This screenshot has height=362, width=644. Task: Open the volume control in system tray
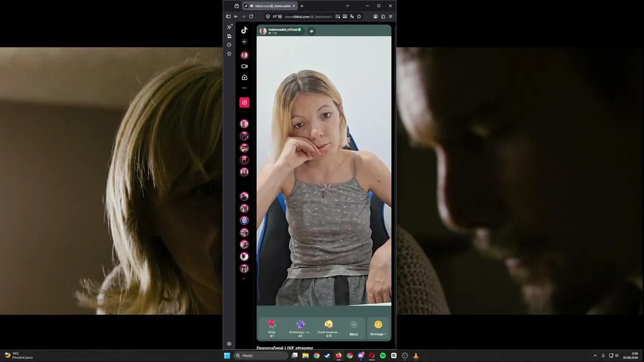pyautogui.click(x=617, y=355)
